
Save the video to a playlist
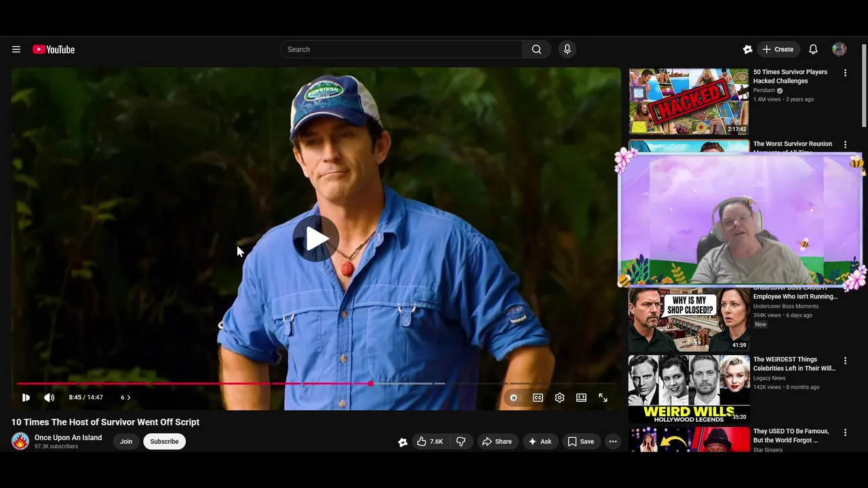pyautogui.click(x=581, y=441)
